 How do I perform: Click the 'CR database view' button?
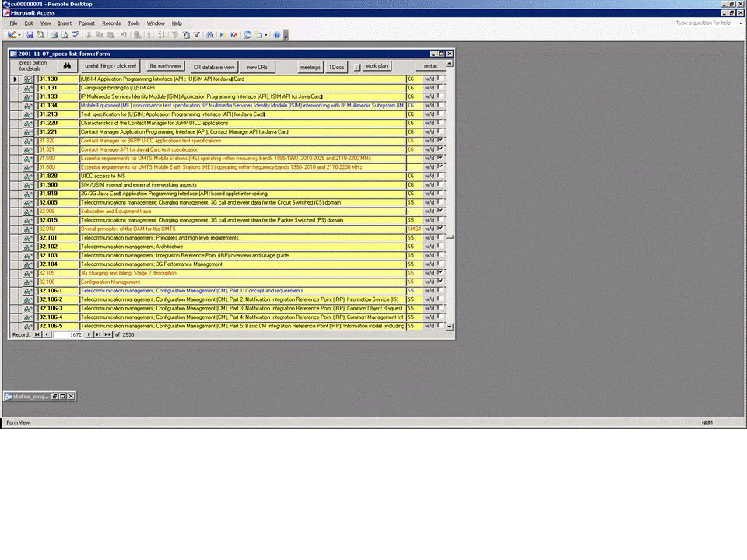click(214, 67)
